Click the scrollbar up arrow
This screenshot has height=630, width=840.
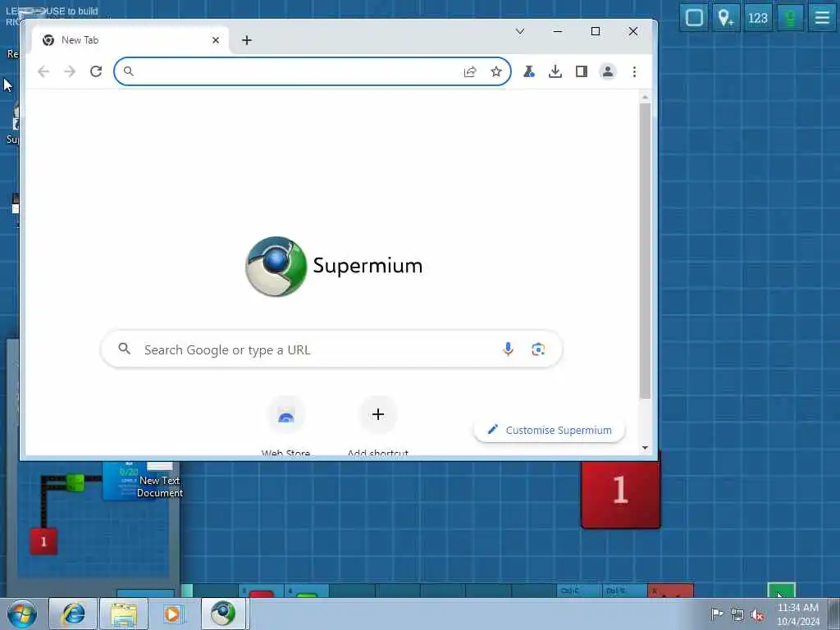(x=645, y=97)
